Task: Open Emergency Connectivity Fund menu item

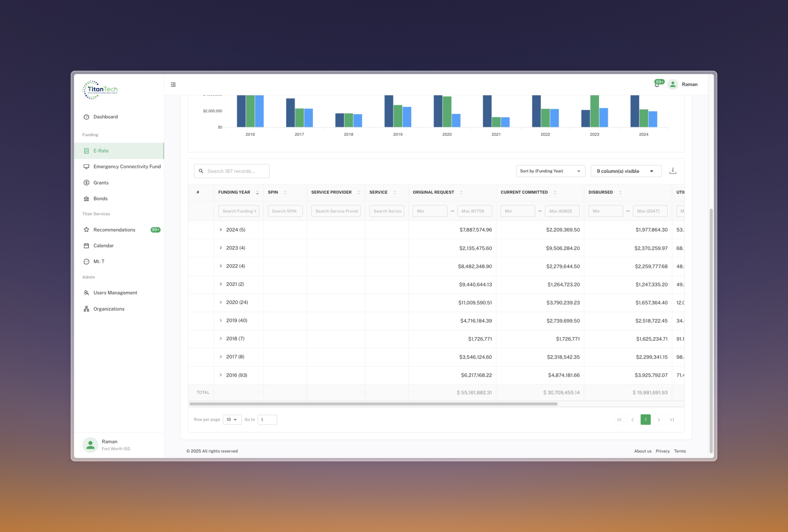Action: click(127, 166)
